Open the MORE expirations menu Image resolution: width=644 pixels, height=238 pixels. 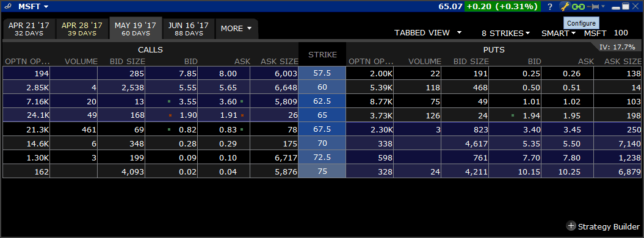[x=237, y=29]
